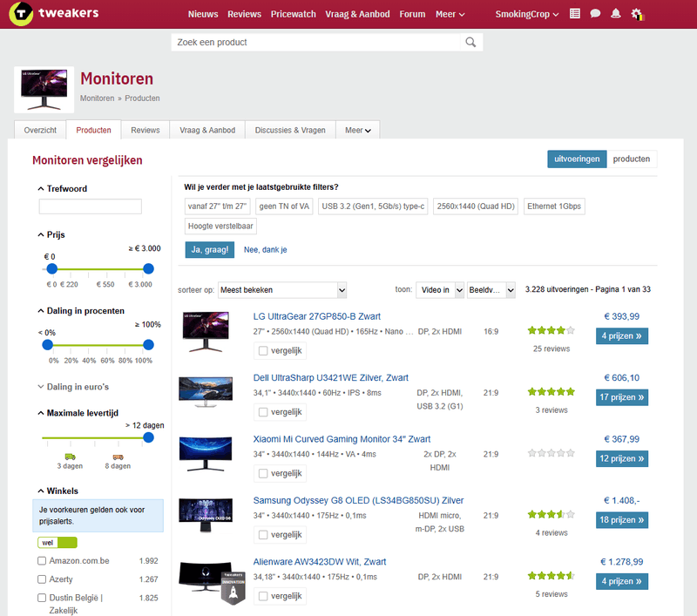Open settings gear icon in header

pyautogui.click(x=637, y=14)
